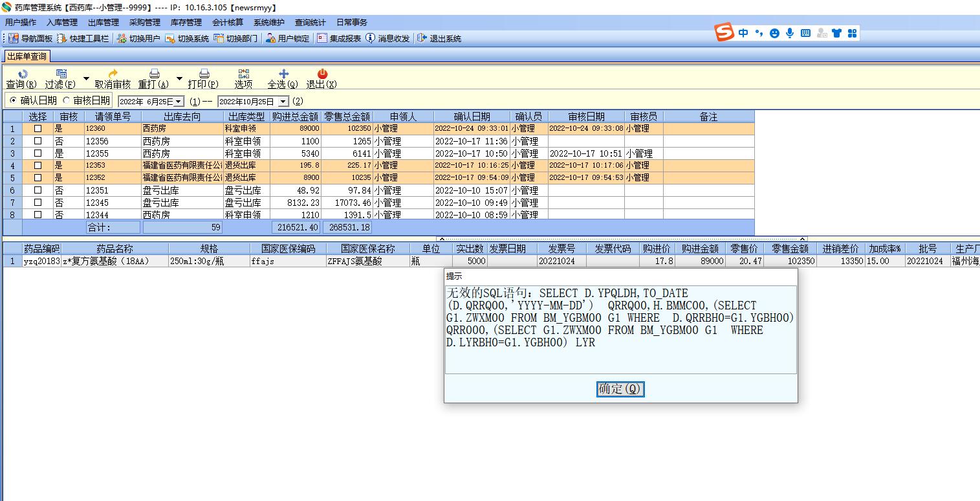Open 集成报表 integrated reports

[x=339, y=38]
